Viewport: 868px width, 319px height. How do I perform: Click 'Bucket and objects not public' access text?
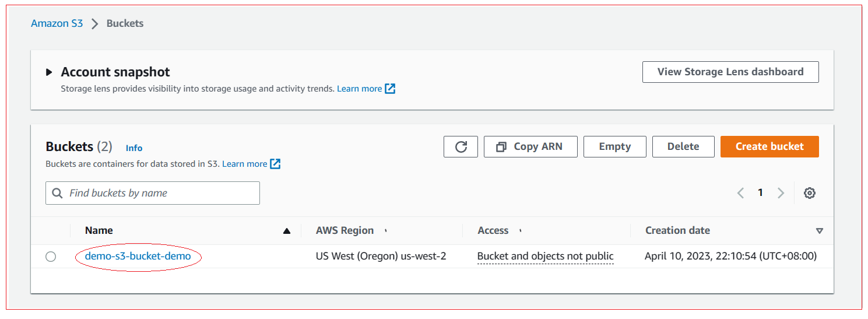pyautogui.click(x=546, y=256)
